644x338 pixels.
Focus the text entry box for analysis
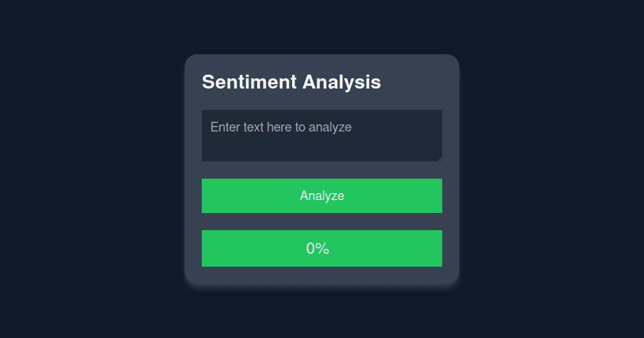(x=322, y=136)
